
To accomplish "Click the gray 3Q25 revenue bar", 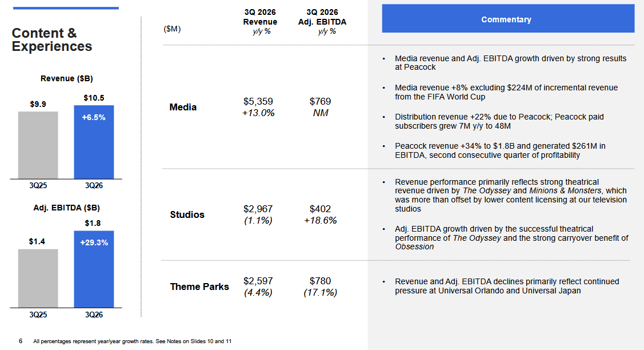I will click(x=38, y=145).
